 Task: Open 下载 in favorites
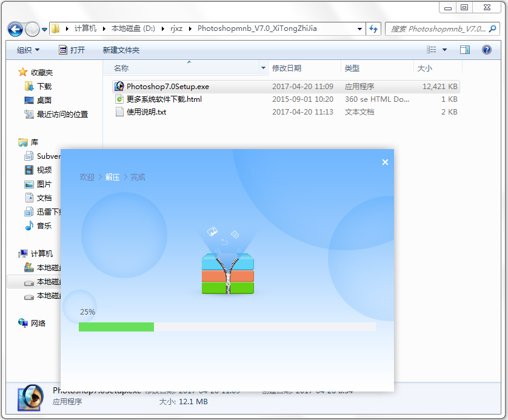tap(44, 87)
